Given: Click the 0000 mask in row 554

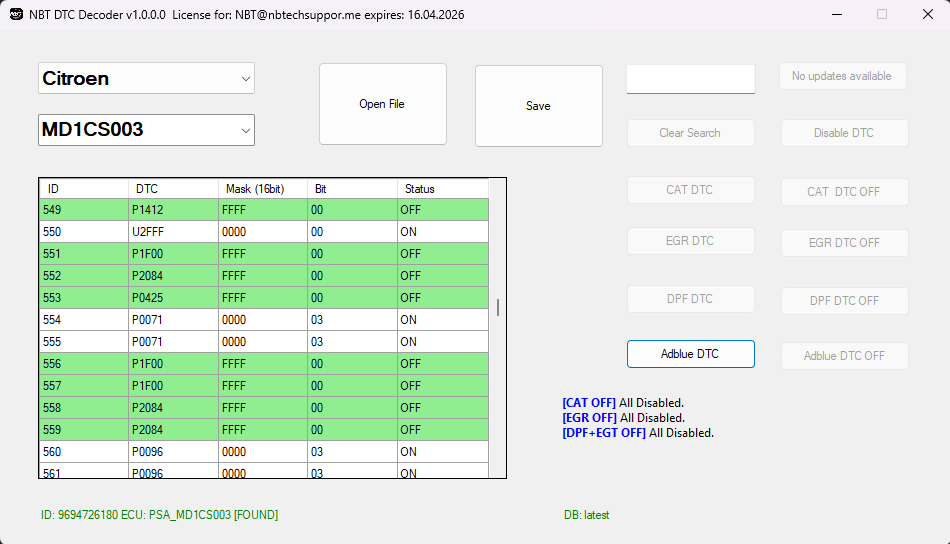Looking at the screenshot, I should (262, 319).
